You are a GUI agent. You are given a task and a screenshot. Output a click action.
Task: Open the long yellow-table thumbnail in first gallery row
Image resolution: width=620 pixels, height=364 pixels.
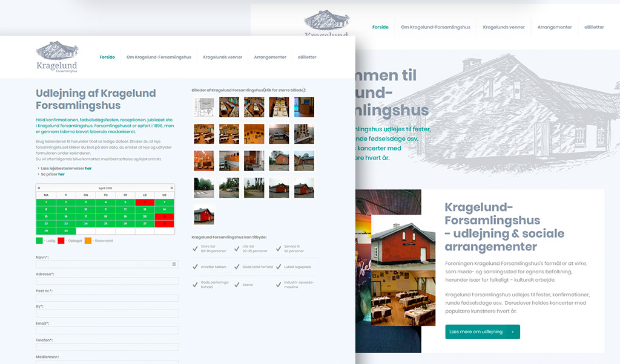pyautogui.click(x=279, y=107)
